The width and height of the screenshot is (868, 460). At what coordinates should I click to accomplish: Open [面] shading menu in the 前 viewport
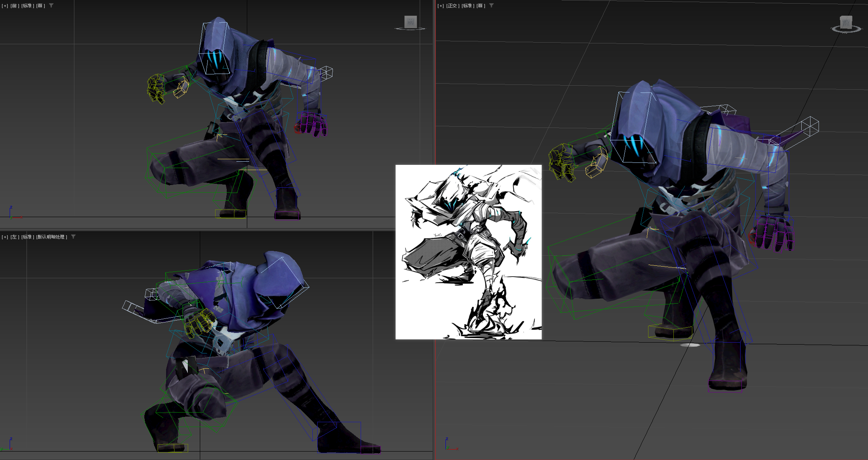point(41,6)
